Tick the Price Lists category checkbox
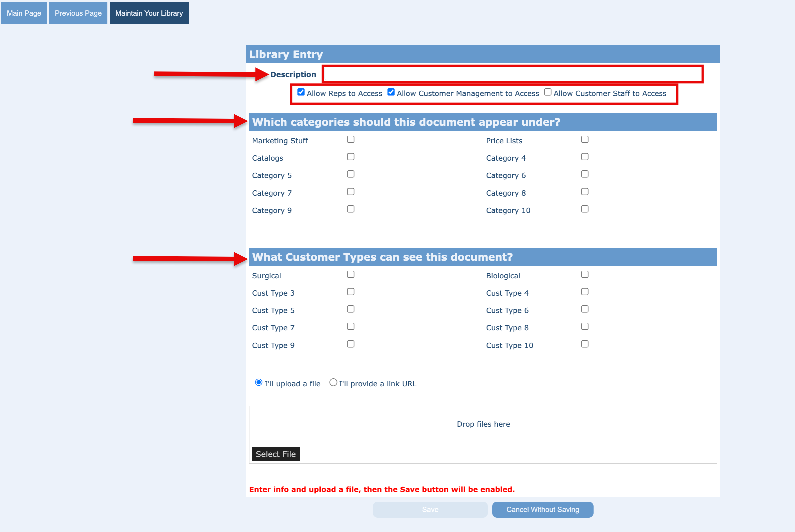Image resolution: width=795 pixels, height=532 pixels. click(x=585, y=139)
